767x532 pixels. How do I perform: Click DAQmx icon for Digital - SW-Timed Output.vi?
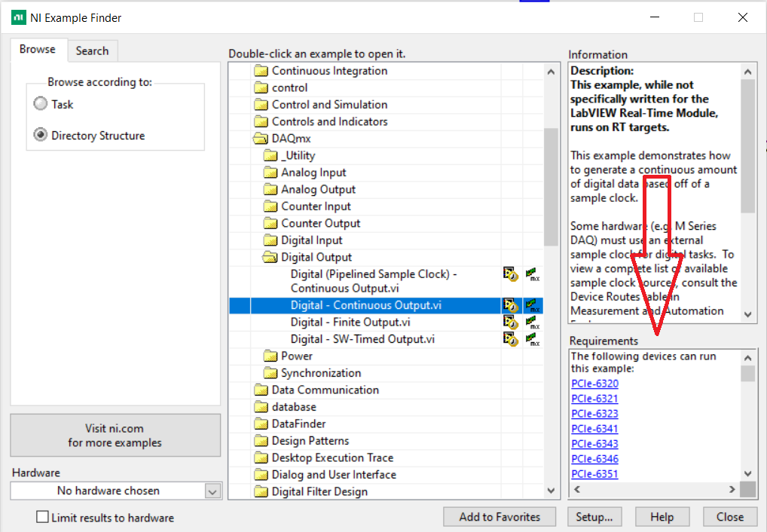(x=533, y=339)
